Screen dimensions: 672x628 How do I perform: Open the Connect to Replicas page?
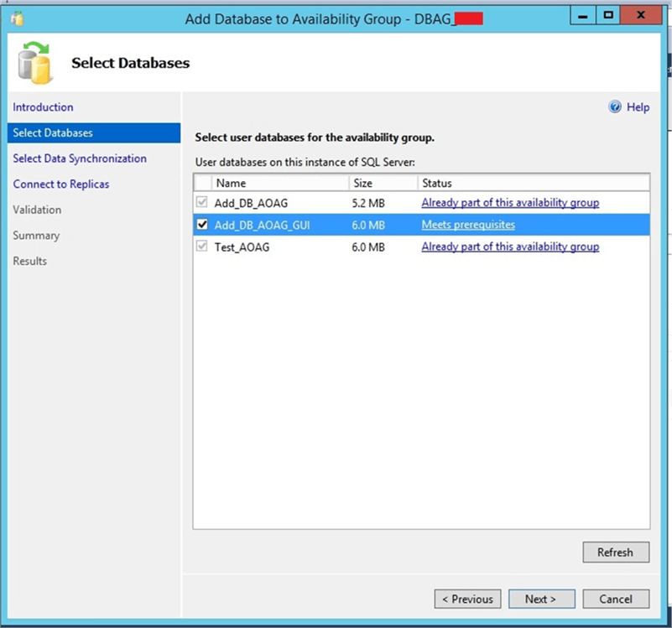pyautogui.click(x=61, y=184)
